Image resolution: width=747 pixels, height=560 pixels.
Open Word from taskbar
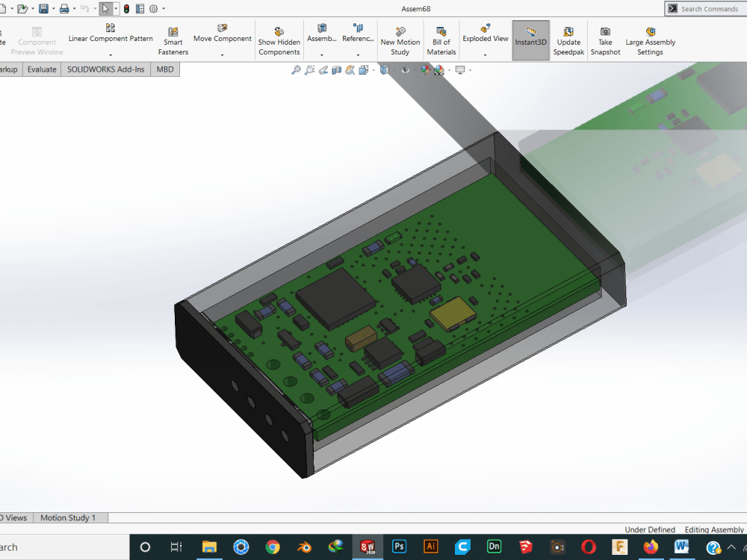682,547
